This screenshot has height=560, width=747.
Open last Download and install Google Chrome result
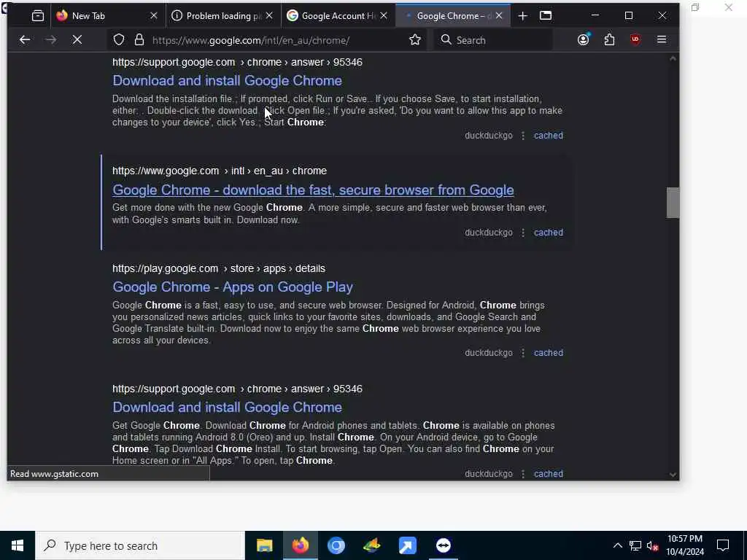coord(228,407)
